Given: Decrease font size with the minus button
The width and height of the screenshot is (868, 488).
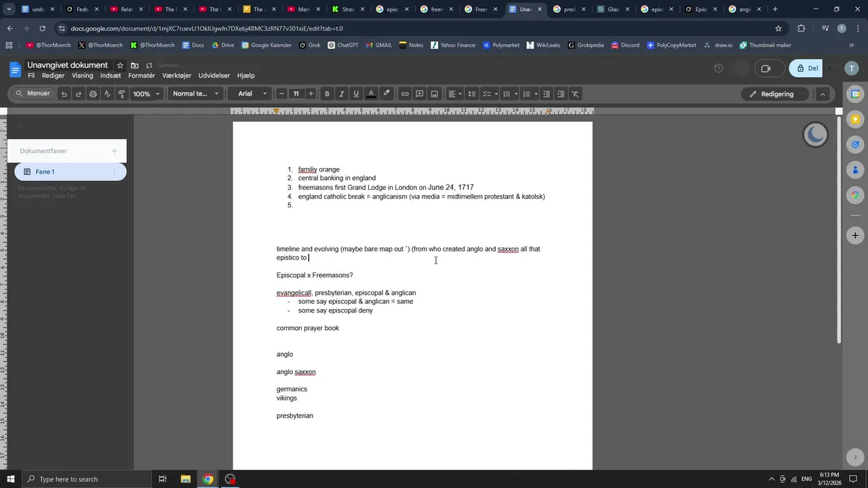Looking at the screenshot, I should pos(281,94).
